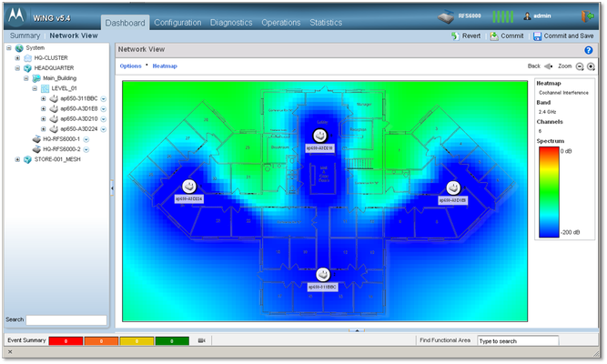Click the HEADQUARTER site cube icon
Viewport: 607px width, 364px height.
tap(27, 68)
